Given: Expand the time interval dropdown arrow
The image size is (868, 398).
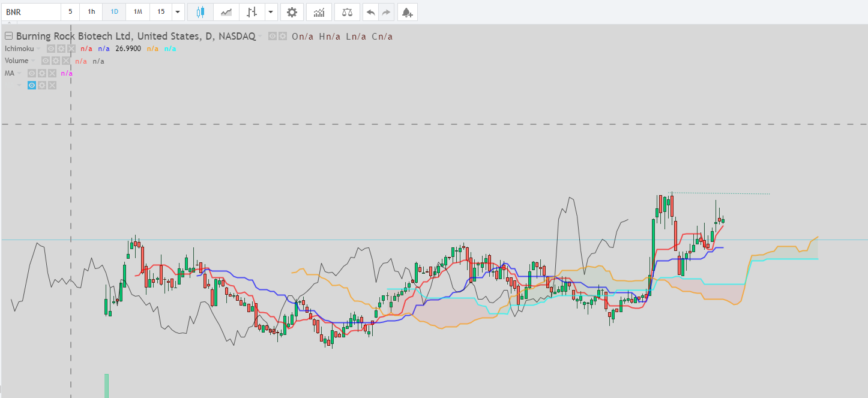Looking at the screenshot, I should [178, 12].
